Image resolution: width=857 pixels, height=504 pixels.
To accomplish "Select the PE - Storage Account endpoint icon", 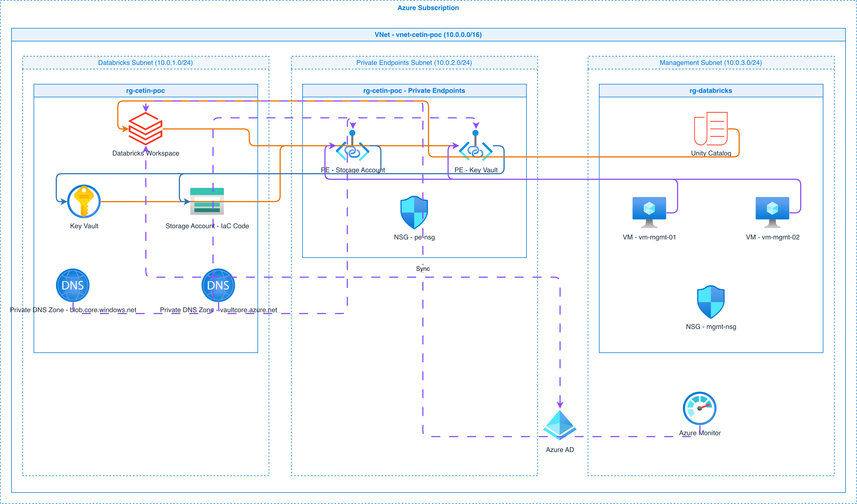I will click(353, 146).
